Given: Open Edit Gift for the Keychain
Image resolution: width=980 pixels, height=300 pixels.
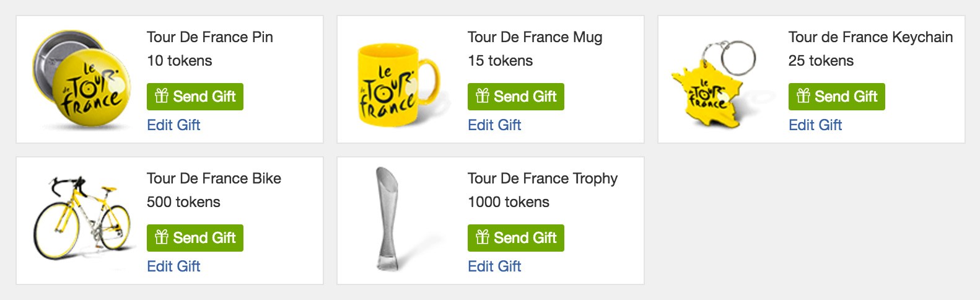Looking at the screenshot, I should point(815,125).
